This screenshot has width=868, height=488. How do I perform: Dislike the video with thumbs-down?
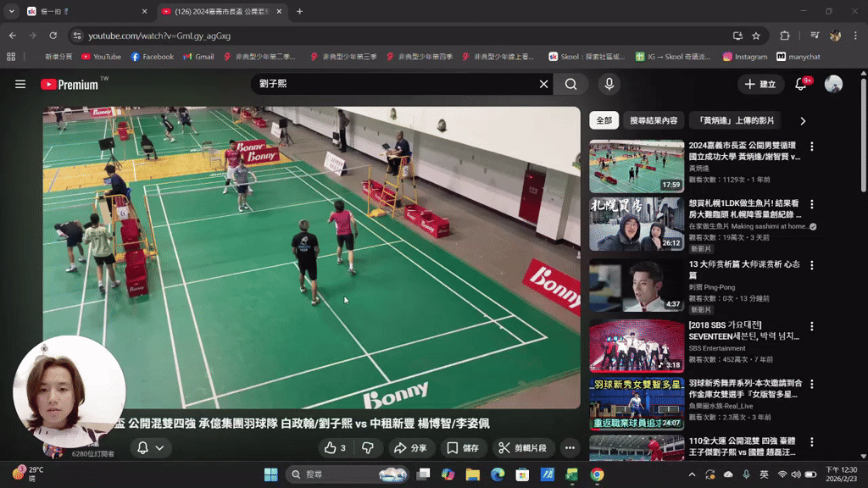coord(368,447)
